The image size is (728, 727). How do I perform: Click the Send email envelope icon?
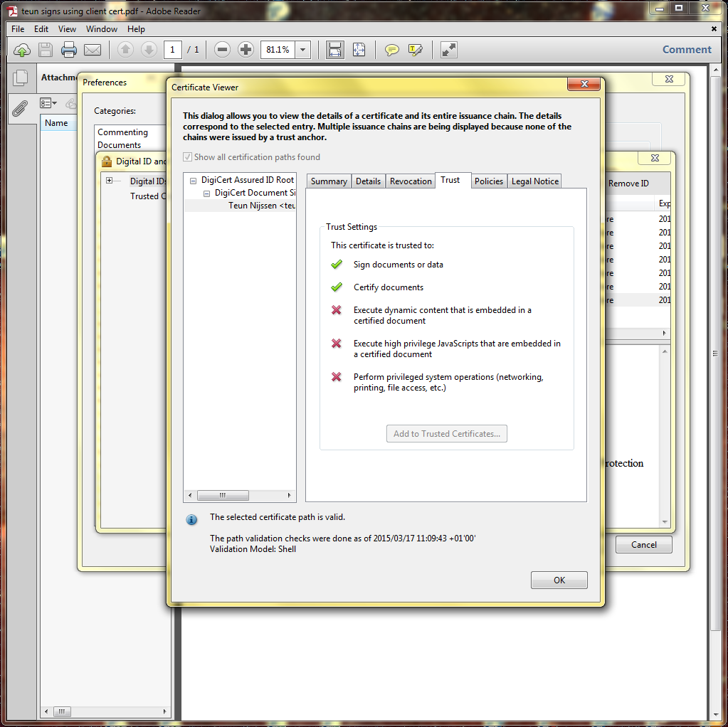tap(92, 50)
